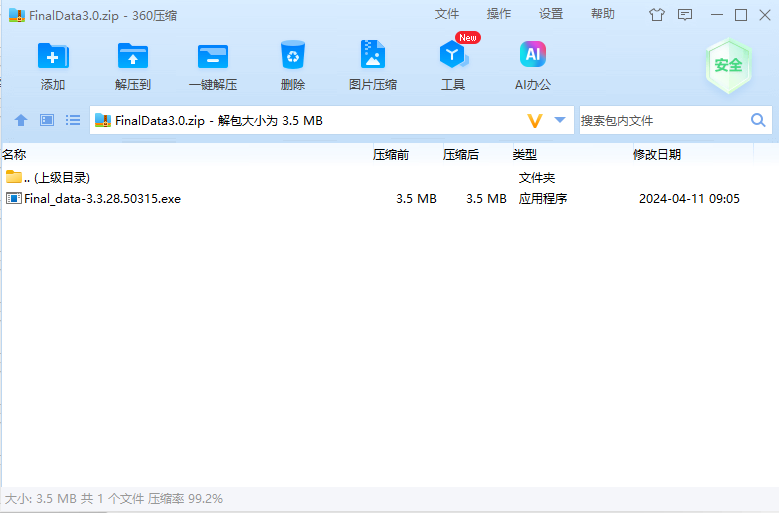The image size is (779, 513).
Task: Click the 应用程序 type cell
Action: tap(543, 199)
